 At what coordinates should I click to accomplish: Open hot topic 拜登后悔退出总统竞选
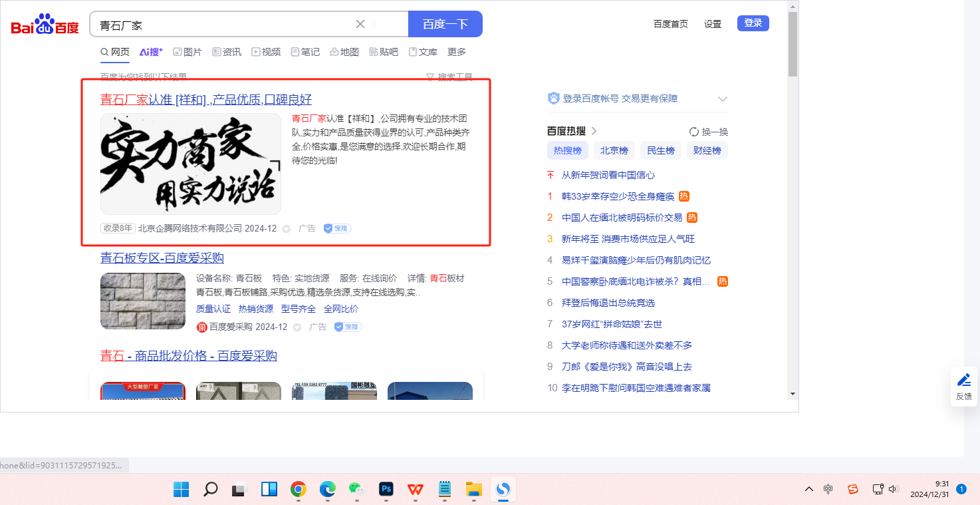(x=608, y=303)
